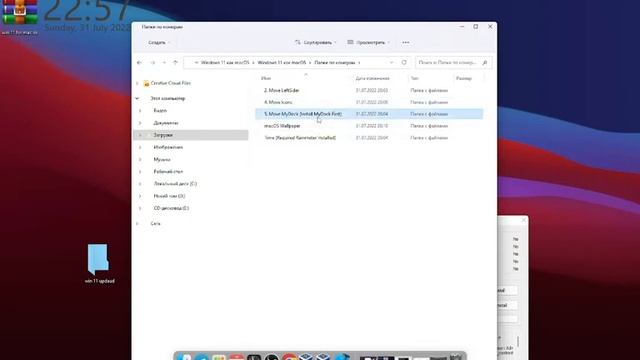This screenshot has height=360, width=640.
Task: Expand Creative Cloud Files tree node
Action: click(x=137, y=83)
